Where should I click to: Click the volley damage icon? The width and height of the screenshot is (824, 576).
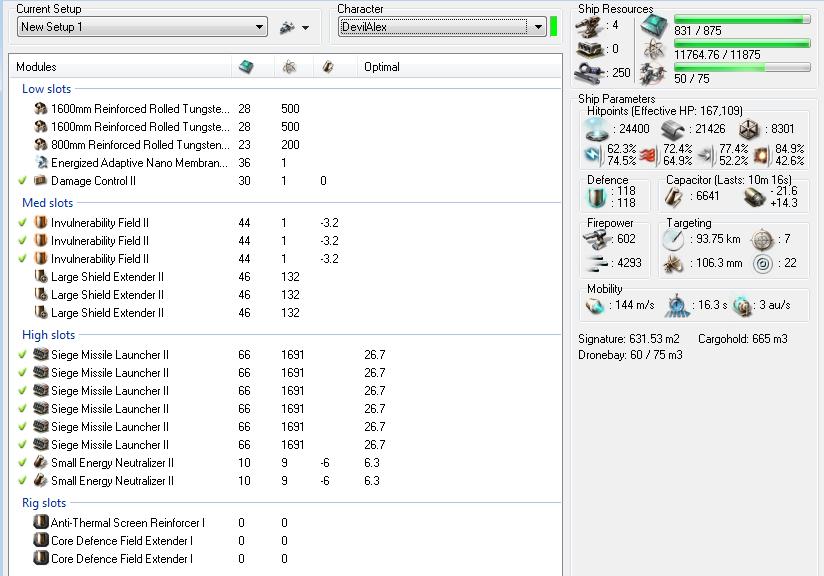[x=596, y=263]
